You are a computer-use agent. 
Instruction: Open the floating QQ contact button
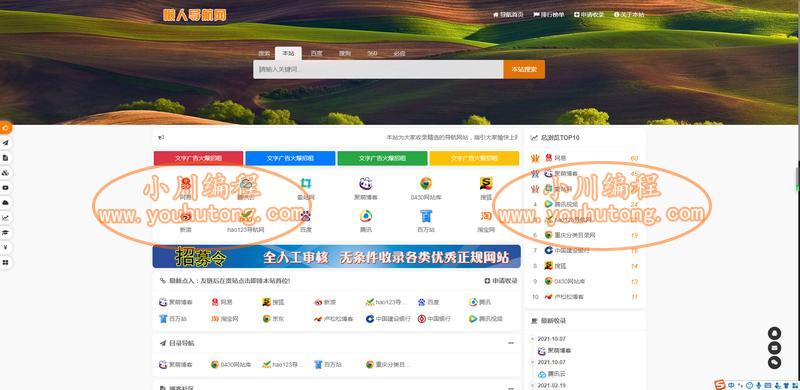[x=774, y=333]
